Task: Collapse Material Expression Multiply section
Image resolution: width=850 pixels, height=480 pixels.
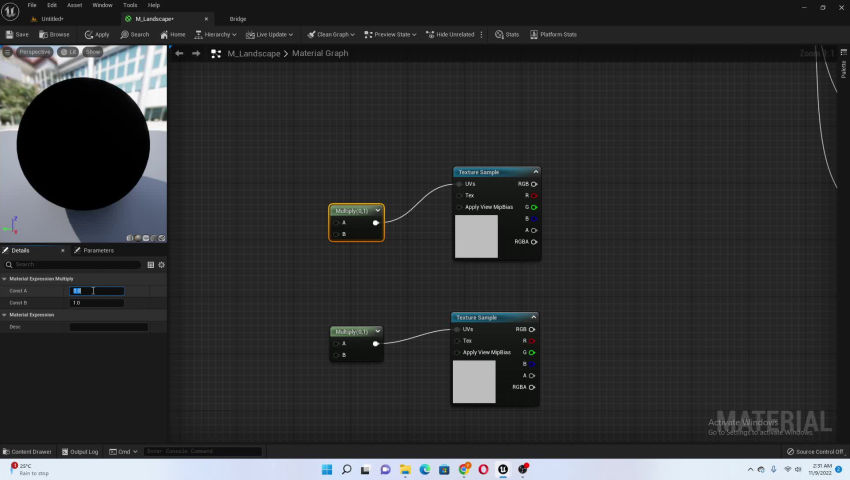Action: click(x=4, y=279)
